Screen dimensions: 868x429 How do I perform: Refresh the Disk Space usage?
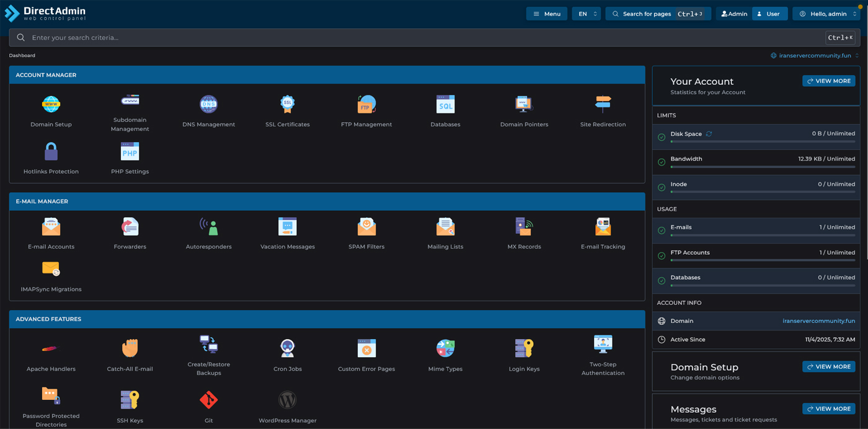(709, 134)
